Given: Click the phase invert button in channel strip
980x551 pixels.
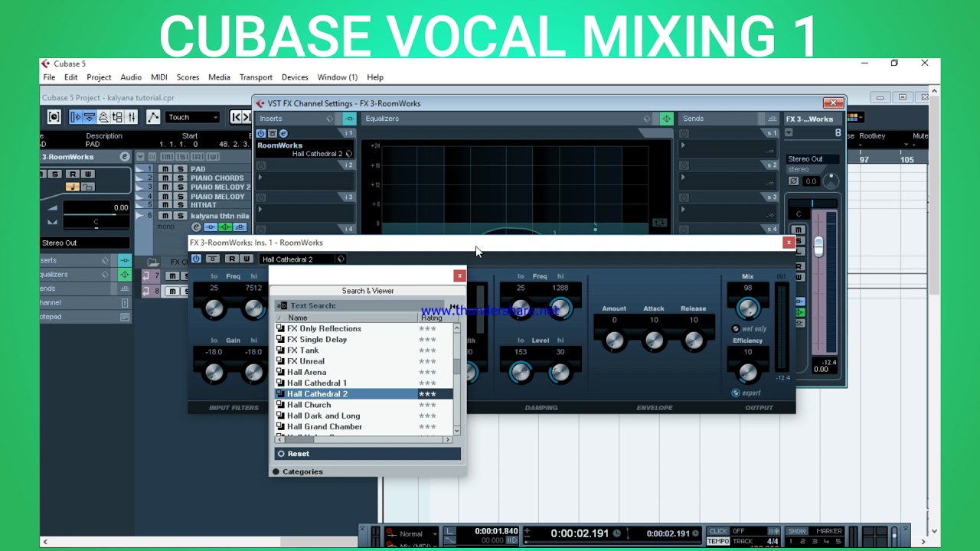Looking at the screenshot, I should coord(794,181).
